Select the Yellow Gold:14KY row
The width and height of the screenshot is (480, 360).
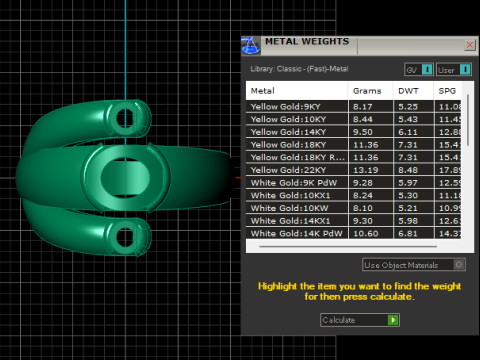tap(354, 132)
